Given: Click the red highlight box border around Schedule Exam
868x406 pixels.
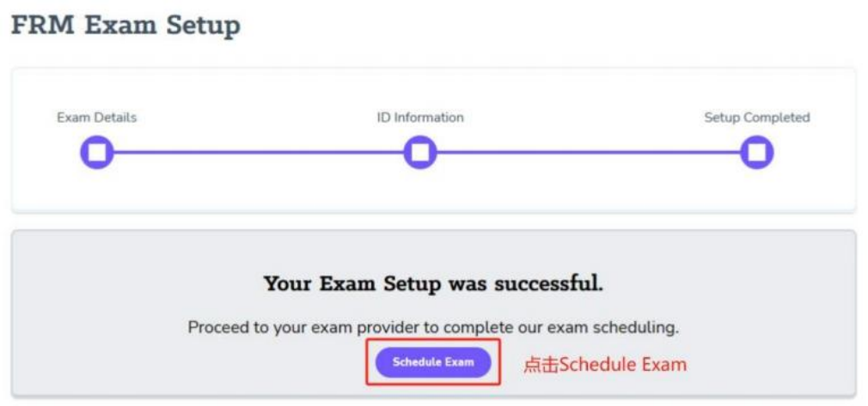Looking at the screenshot, I should pyautogui.click(x=368, y=362).
